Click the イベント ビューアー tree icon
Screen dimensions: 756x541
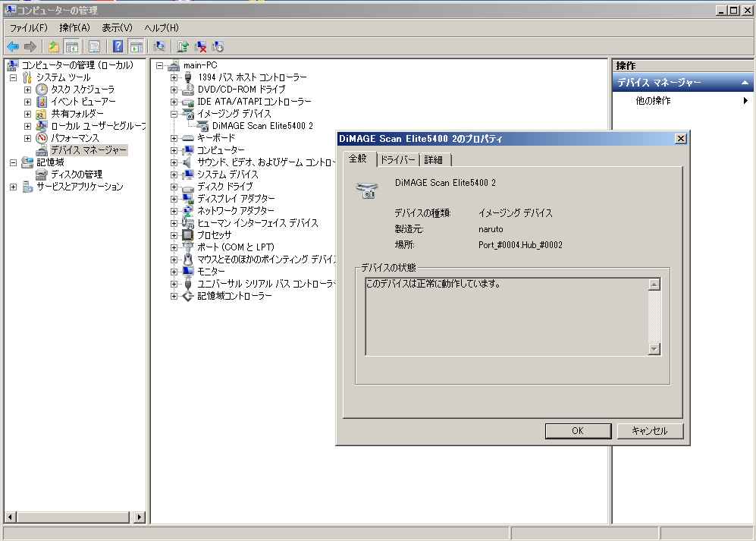pyautogui.click(x=42, y=102)
